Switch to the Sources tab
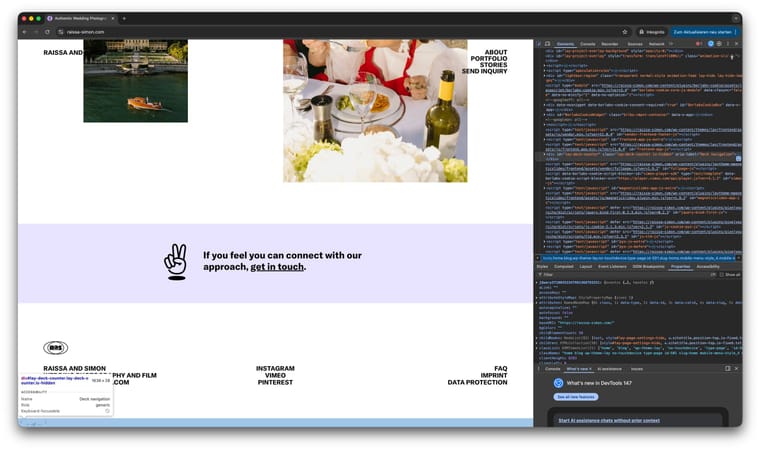The image size is (760, 450). point(635,44)
